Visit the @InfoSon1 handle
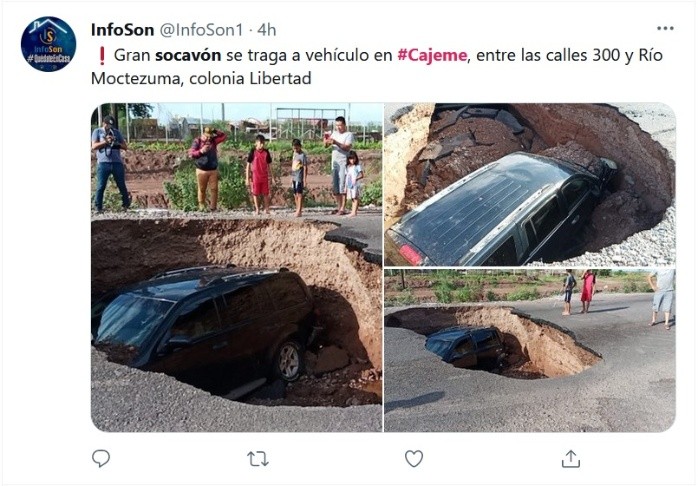Screen dimensions: 698x486 coord(201,30)
